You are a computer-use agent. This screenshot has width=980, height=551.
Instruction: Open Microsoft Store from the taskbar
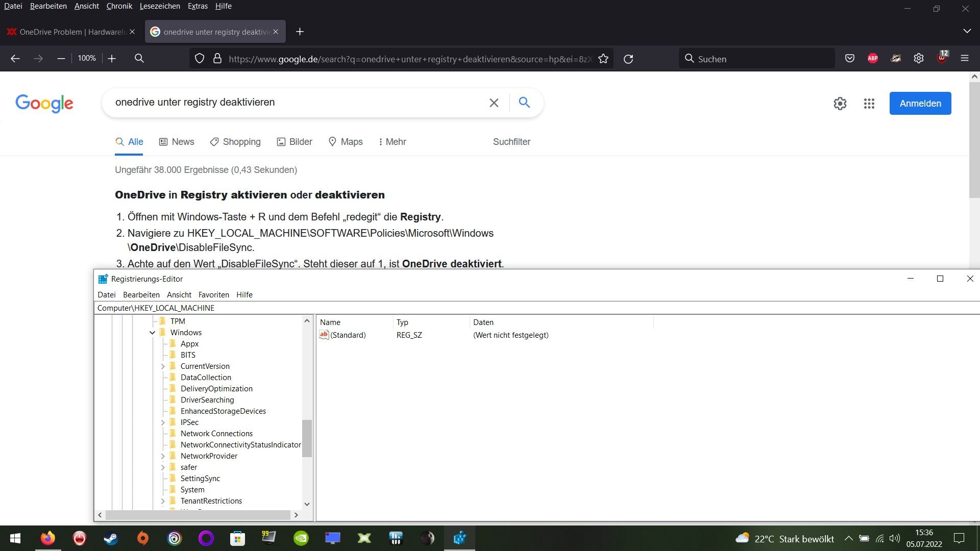(238, 538)
